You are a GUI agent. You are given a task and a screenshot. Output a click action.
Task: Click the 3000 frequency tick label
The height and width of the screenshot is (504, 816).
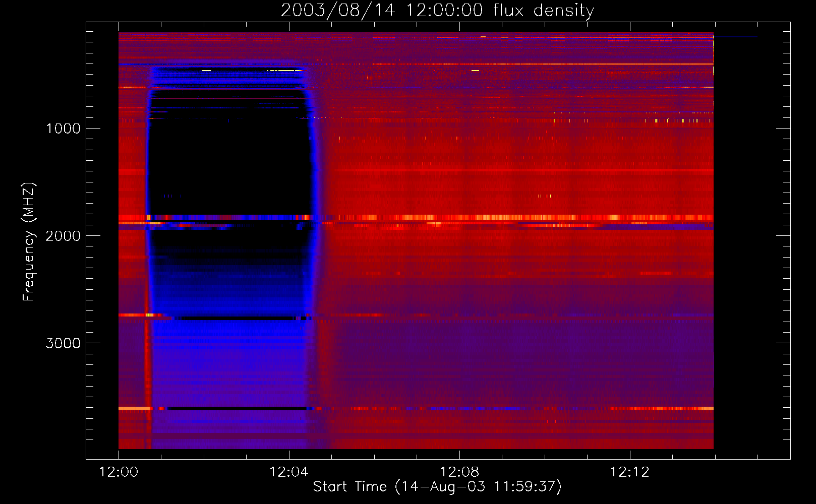click(x=63, y=343)
